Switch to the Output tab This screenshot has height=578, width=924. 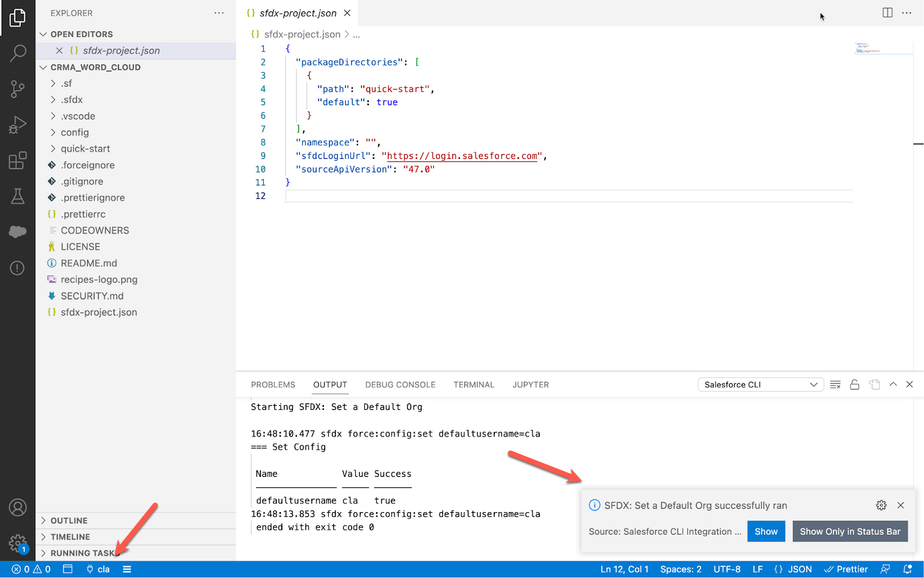pyautogui.click(x=330, y=385)
